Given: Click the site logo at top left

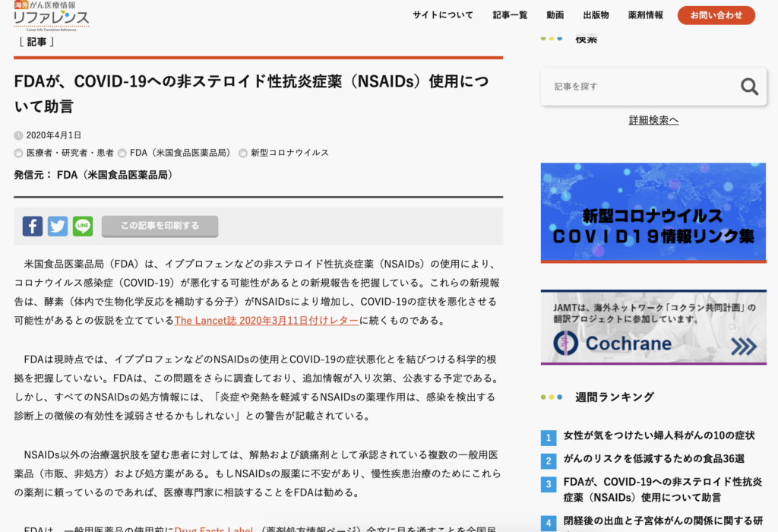Looking at the screenshot, I should pos(51,15).
